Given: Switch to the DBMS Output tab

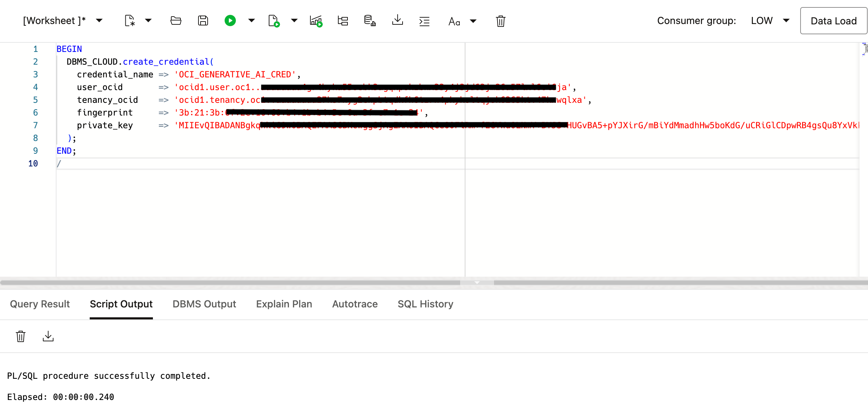Looking at the screenshot, I should (204, 304).
